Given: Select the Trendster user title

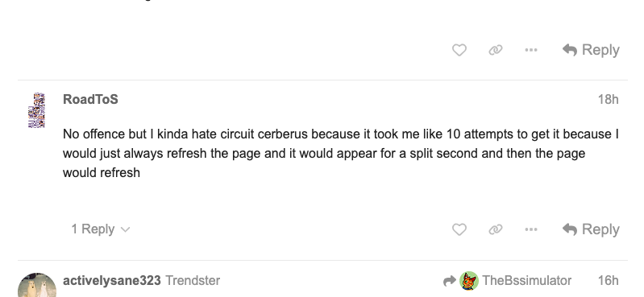Looking at the screenshot, I should coord(193,281).
